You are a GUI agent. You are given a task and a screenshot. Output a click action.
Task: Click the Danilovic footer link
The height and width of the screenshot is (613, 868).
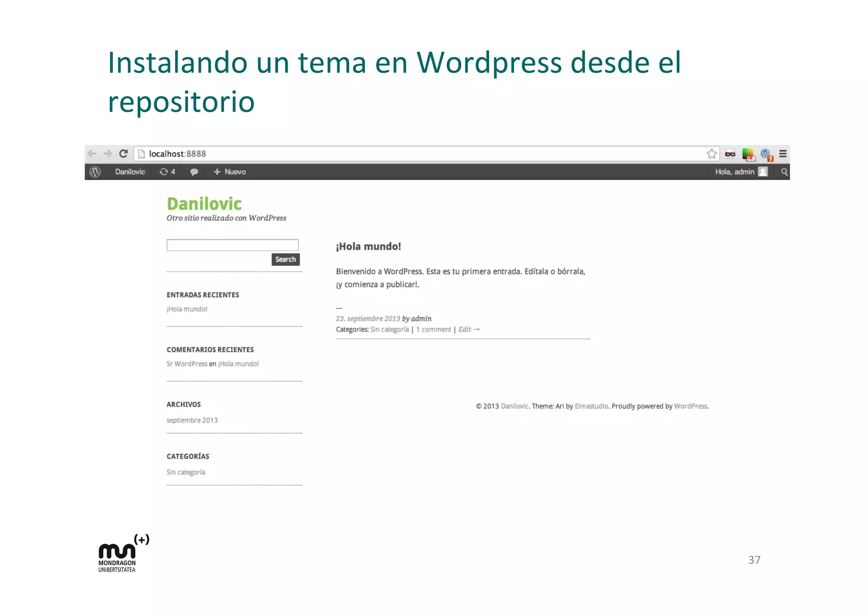coord(515,406)
